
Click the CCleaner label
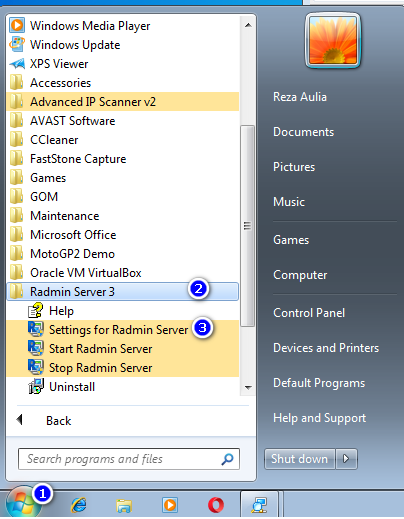[x=54, y=140]
